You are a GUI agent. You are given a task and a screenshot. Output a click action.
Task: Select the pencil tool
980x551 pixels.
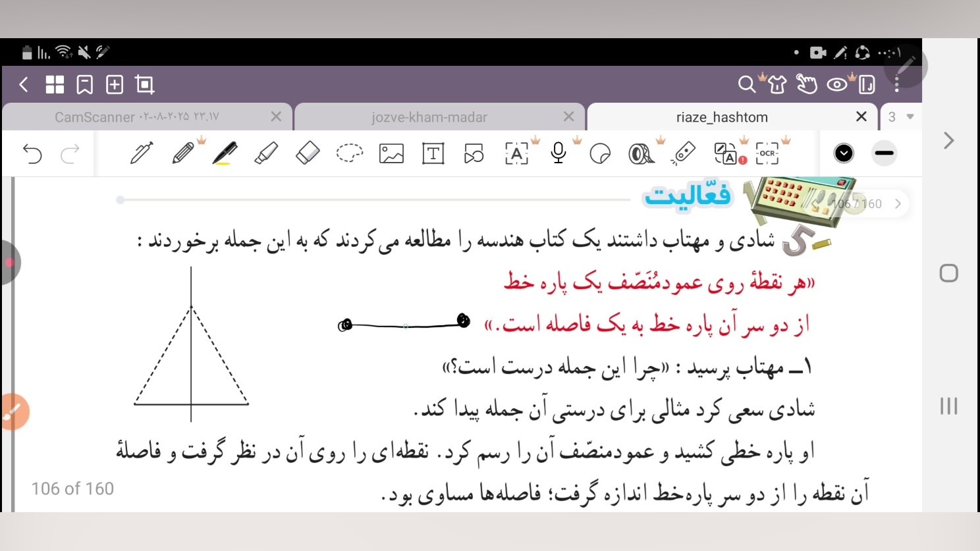tap(183, 153)
